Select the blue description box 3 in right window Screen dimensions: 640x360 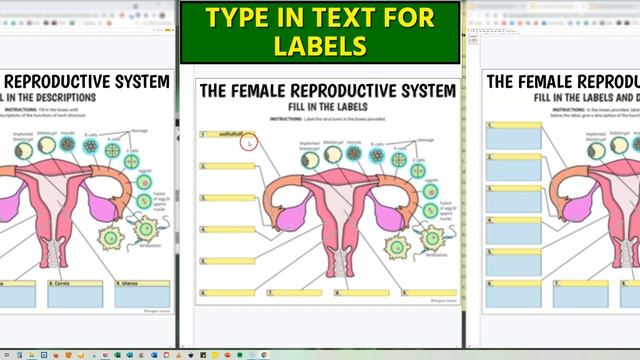[513, 202]
